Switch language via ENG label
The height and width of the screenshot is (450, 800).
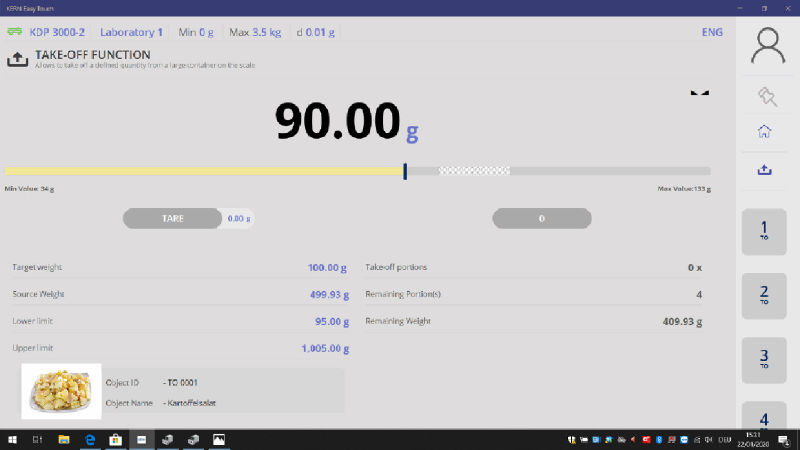712,32
